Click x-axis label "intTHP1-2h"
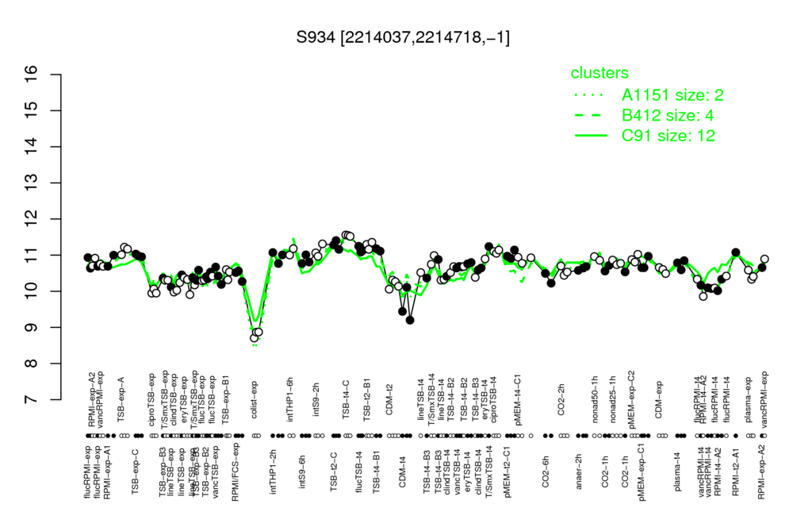This screenshot has width=812, height=508. [x=273, y=471]
